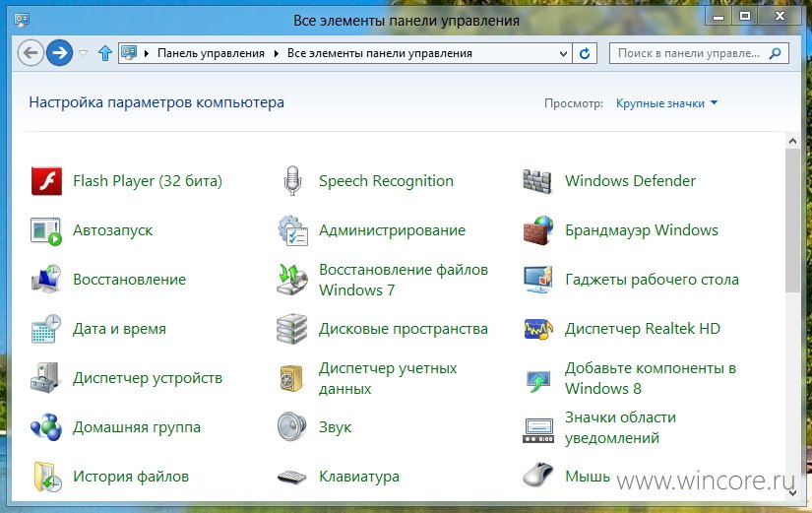Go back with the left arrow button

(x=31, y=53)
